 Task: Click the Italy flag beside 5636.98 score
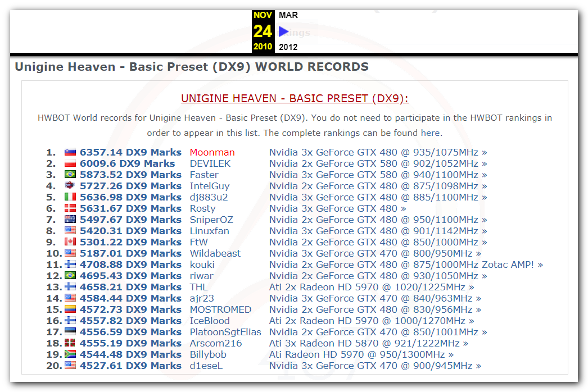pyautogui.click(x=70, y=197)
